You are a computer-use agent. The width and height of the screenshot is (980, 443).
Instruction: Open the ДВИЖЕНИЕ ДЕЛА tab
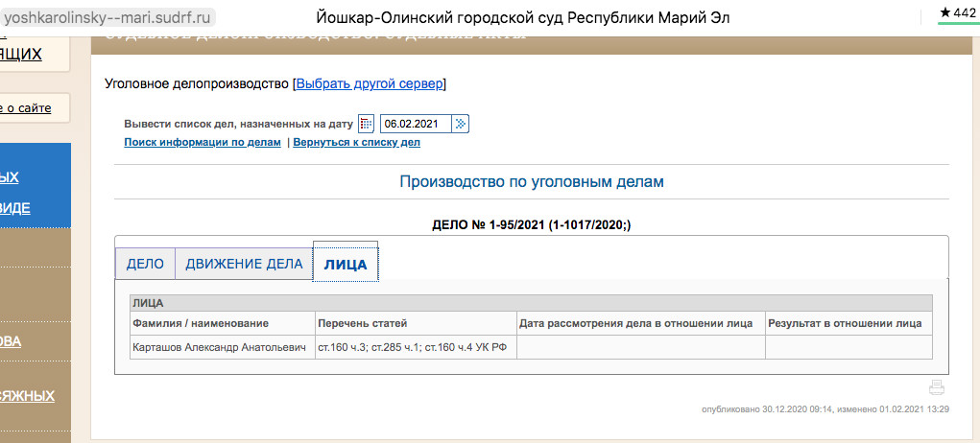pos(244,264)
